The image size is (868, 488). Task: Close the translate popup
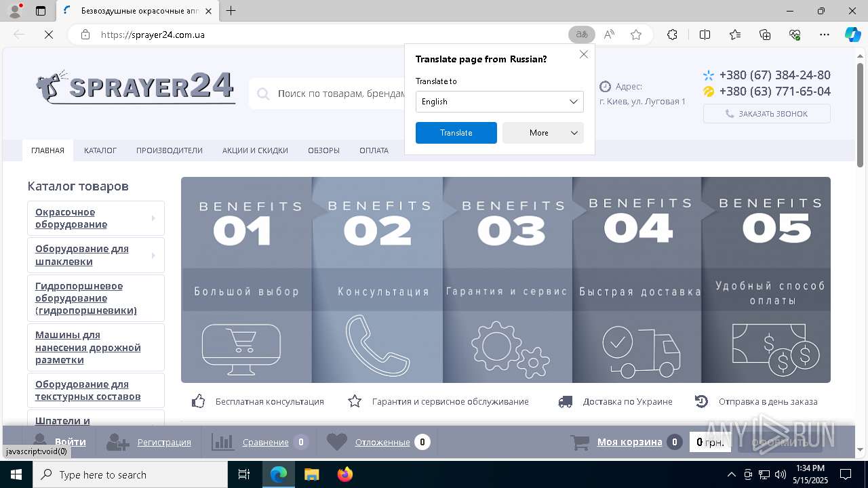tap(583, 54)
